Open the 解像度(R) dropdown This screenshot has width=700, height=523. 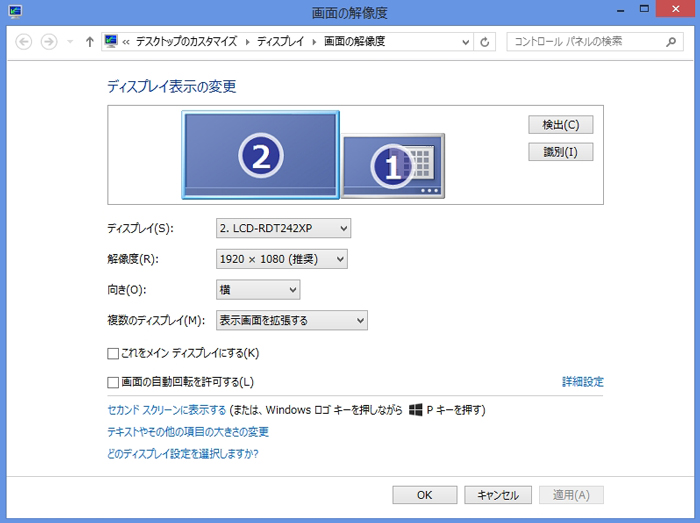[x=282, y=259]
